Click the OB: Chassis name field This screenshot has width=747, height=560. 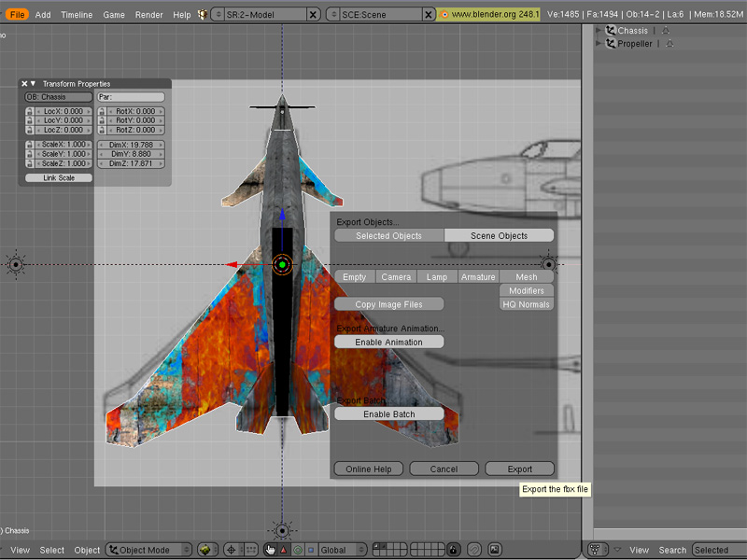(x=58, y=97)
